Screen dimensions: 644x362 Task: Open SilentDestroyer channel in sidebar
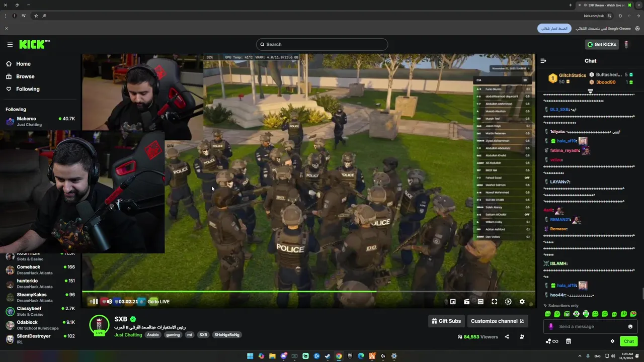[40, 338]
